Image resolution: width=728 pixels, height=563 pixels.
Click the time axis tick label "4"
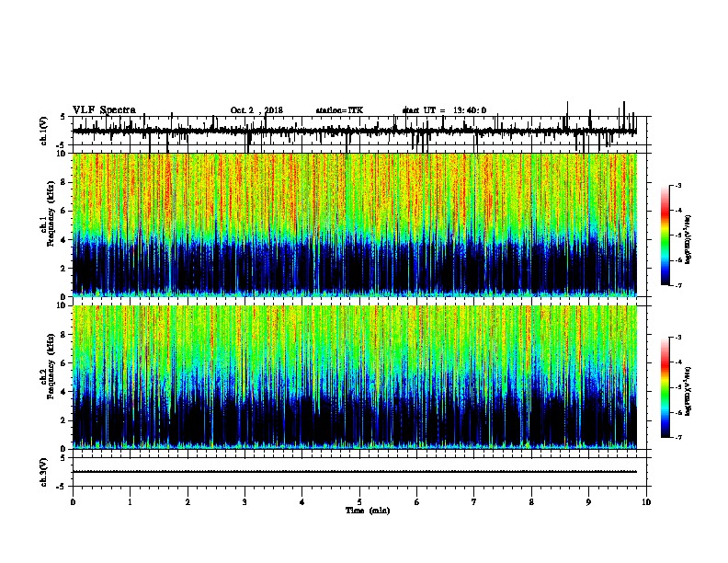coord(302,502)
